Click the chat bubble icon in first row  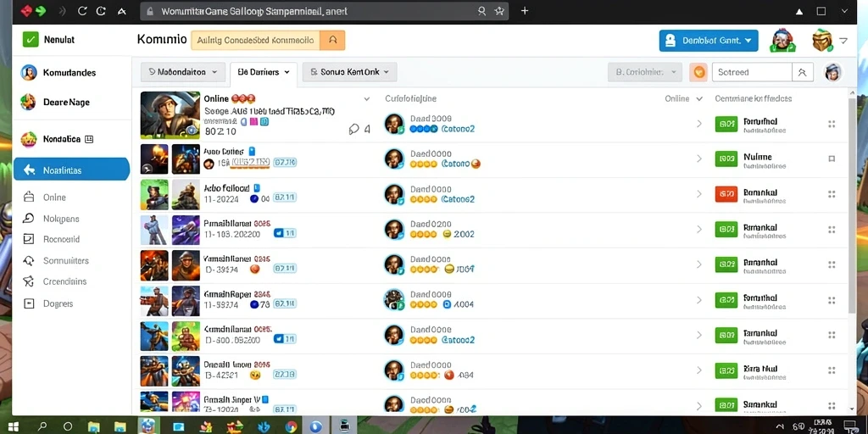click(x=354, y=129)
